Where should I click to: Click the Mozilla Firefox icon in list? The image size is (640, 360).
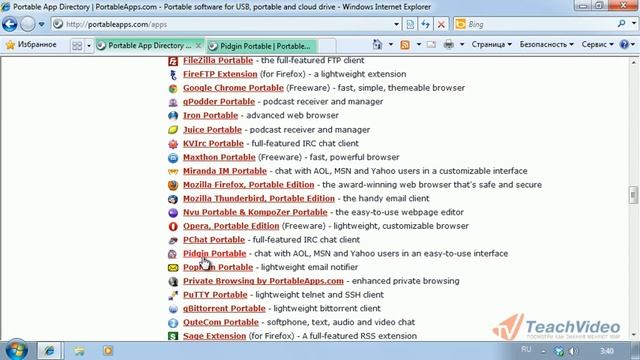[x=173, y=185]
